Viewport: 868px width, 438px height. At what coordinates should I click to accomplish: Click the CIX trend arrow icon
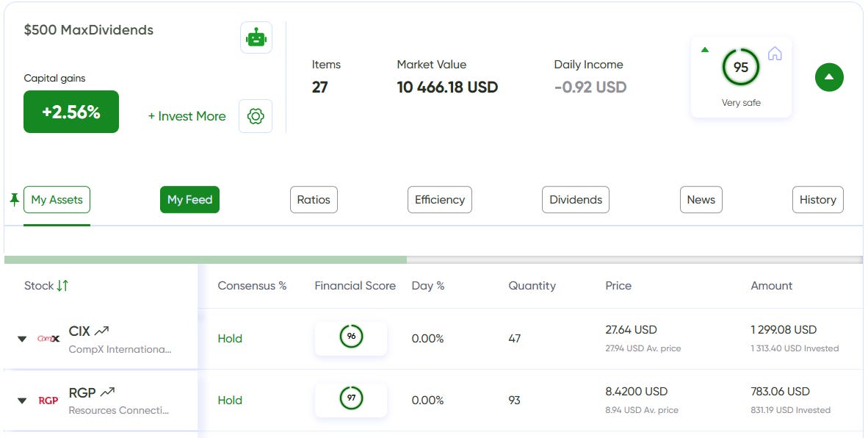point(102,331)
